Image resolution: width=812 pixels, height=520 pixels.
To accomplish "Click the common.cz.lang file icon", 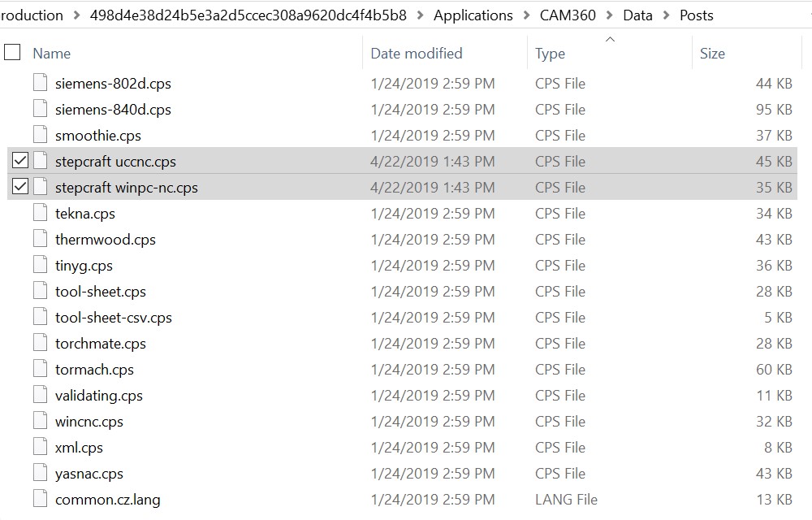I will [x=41, y=500].
